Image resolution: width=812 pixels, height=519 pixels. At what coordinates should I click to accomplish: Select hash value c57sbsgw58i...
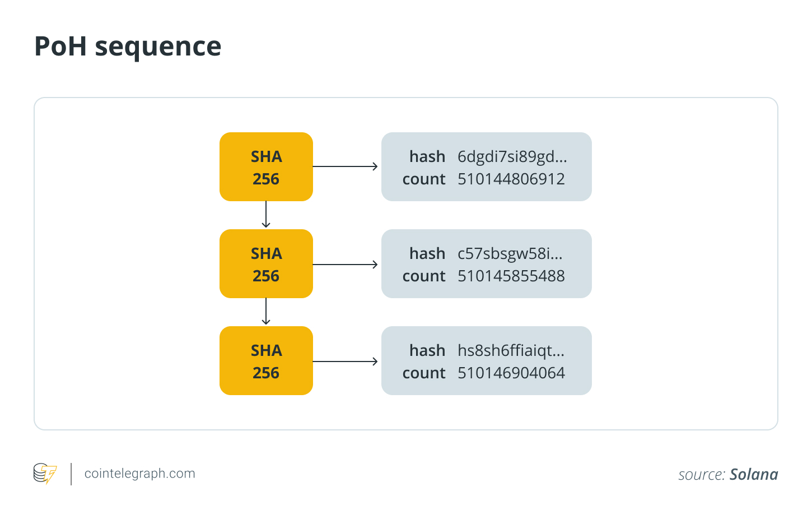point(510,254)
